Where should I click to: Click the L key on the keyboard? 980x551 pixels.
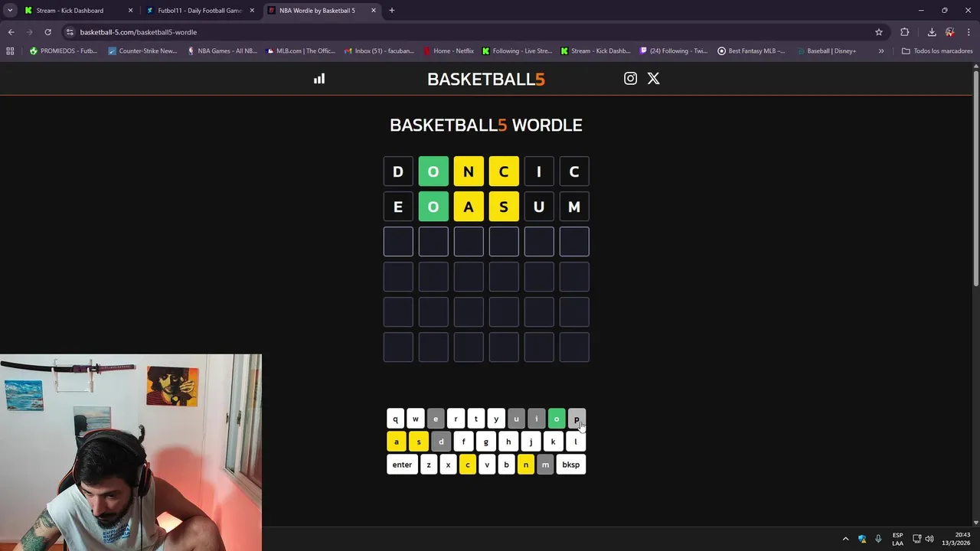pyautogui.click(x=575, y=442)
